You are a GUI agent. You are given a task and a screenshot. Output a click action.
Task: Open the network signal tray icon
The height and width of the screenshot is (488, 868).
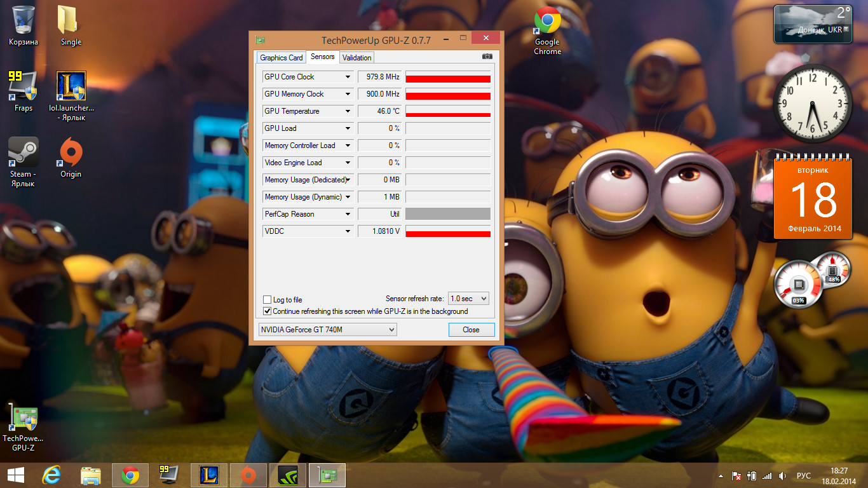767,476
